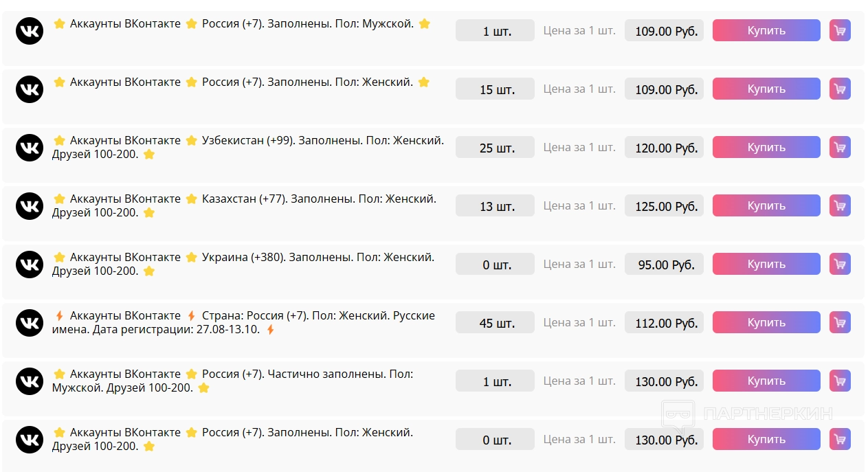
Task: Click VK logo beside the Uzbekistan listing
Action: [x=30, y=148]
